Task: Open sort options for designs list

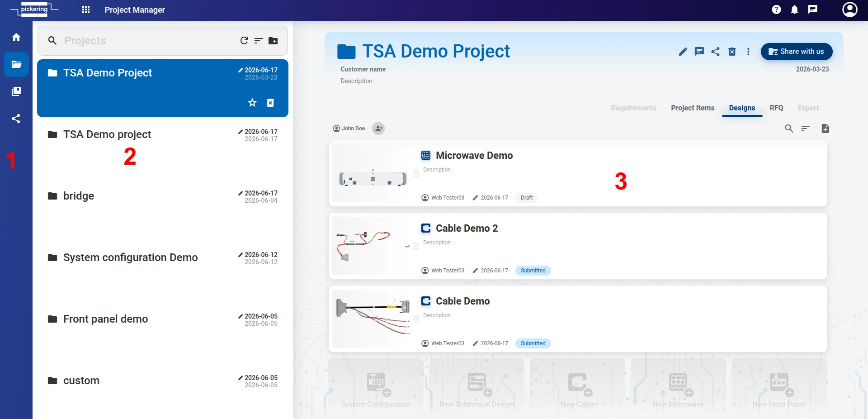Action: (x=805, y=129)
